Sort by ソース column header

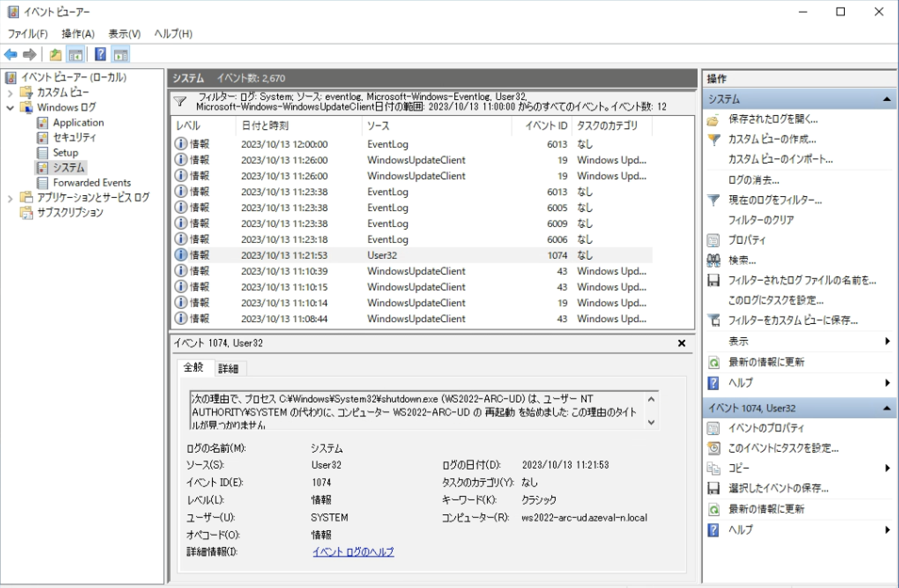point(437,126)
